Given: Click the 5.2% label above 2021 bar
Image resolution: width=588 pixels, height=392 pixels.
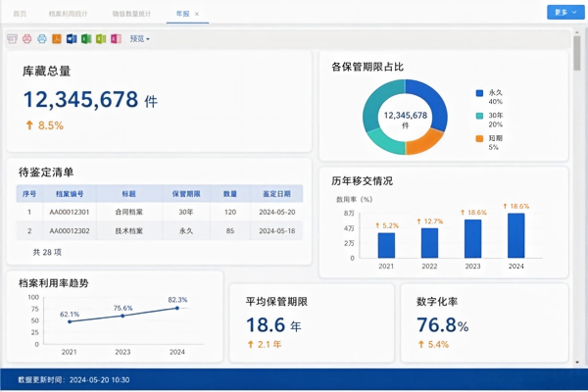Looking at the screenshot, I should click(x=387, y=225).
